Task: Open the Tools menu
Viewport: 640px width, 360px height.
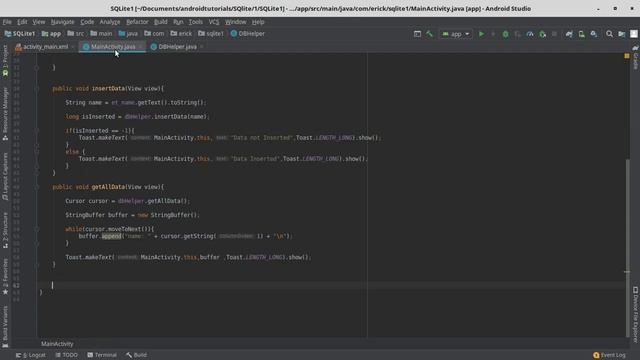Action: pos(196,22)
